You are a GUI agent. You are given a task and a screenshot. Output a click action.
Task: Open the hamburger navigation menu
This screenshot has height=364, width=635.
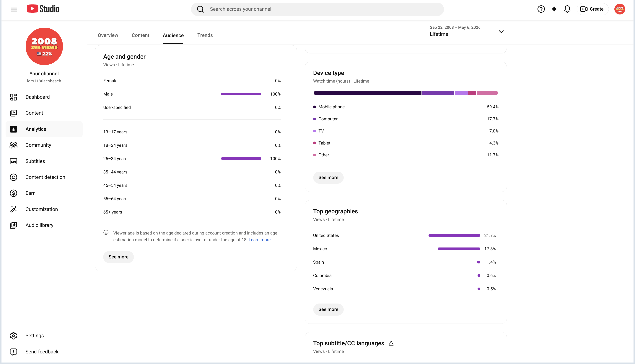click(14, 9)
